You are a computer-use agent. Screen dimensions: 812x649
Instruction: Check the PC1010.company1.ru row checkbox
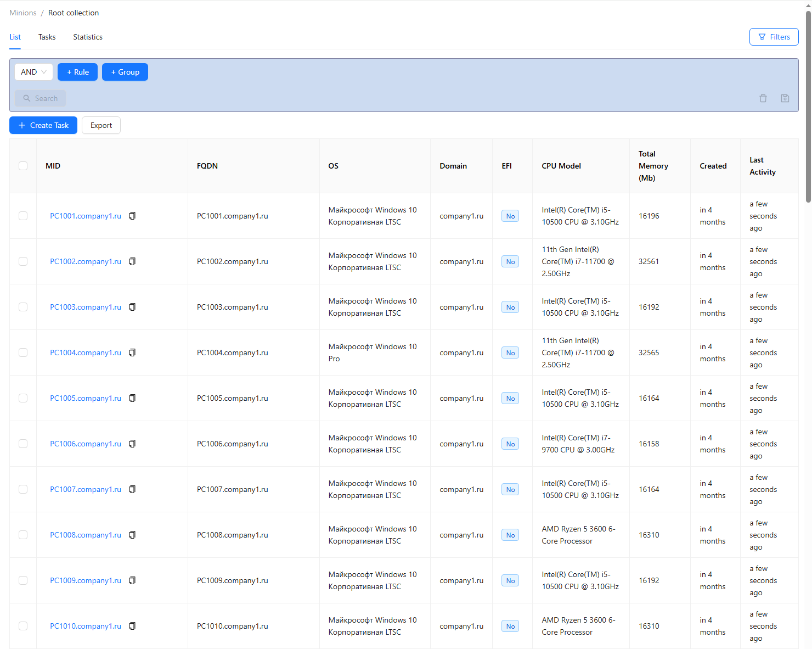(x=23, y=626)
